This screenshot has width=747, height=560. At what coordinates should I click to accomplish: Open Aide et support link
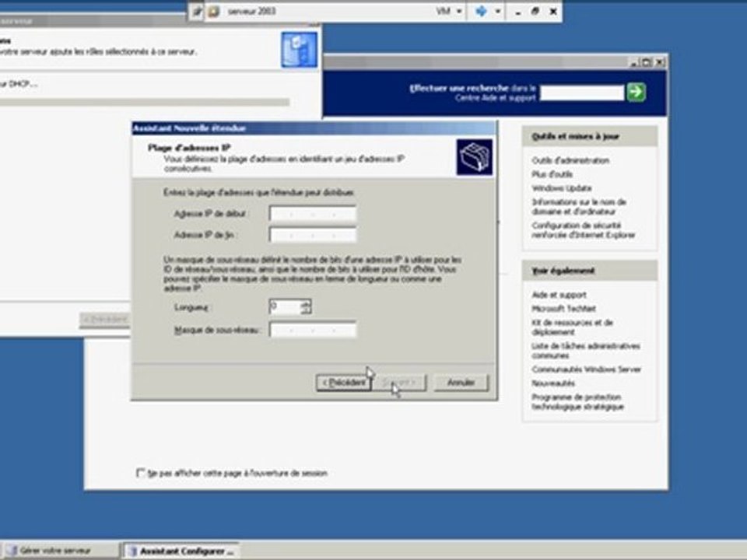[x=559, y=295]
